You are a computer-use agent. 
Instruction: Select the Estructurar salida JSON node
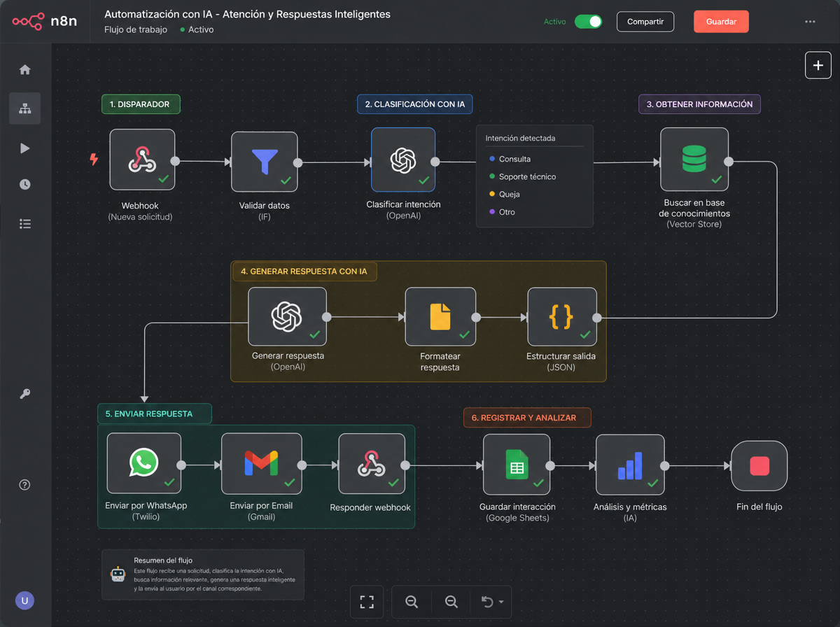pyautogui.click(x=562, y=316)
